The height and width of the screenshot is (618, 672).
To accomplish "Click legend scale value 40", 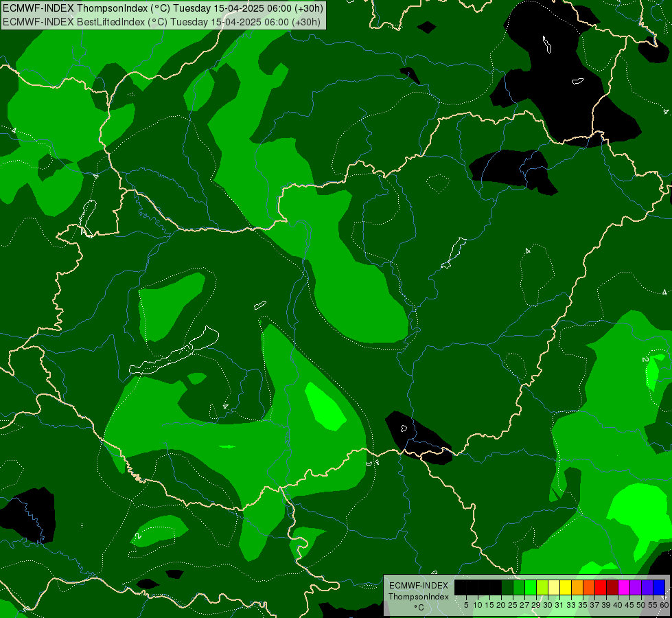I will pyautogui.click(x=618, y=605).
